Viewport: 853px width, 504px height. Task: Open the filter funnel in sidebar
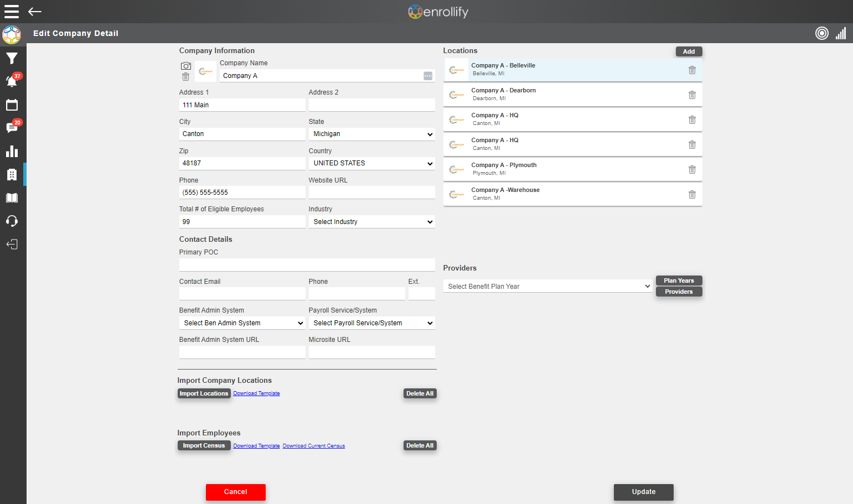coord(12,58)
